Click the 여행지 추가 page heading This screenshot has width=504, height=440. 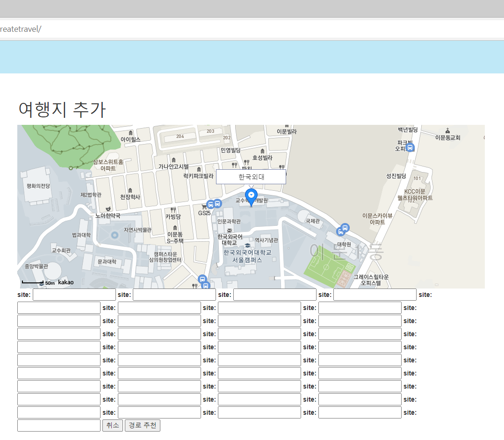pos(62,109)
